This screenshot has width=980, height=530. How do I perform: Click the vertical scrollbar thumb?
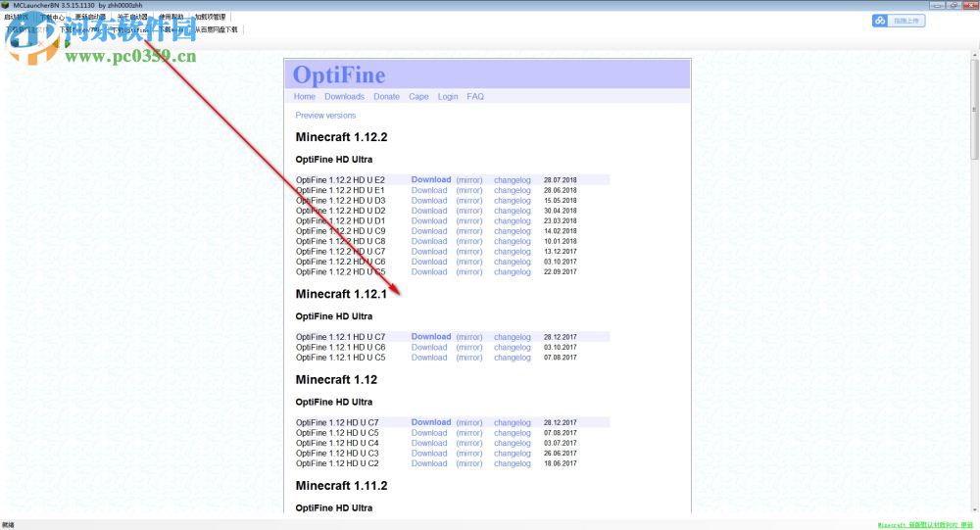pos(974,110)
